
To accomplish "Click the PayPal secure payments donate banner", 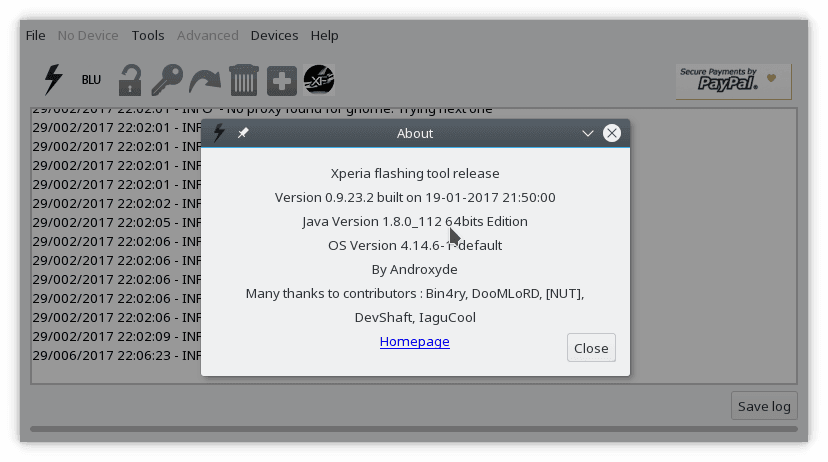I will pos(733,81).
